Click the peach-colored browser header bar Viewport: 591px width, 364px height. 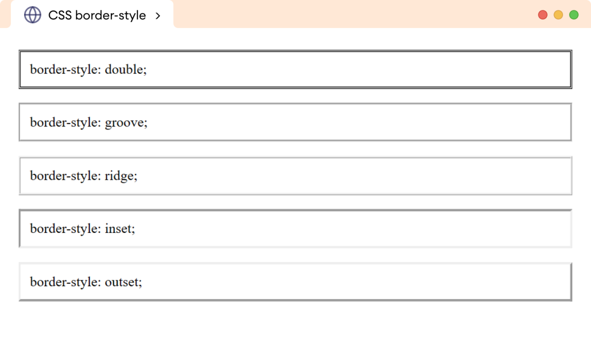pyautogui.click(x=345, y=15)
